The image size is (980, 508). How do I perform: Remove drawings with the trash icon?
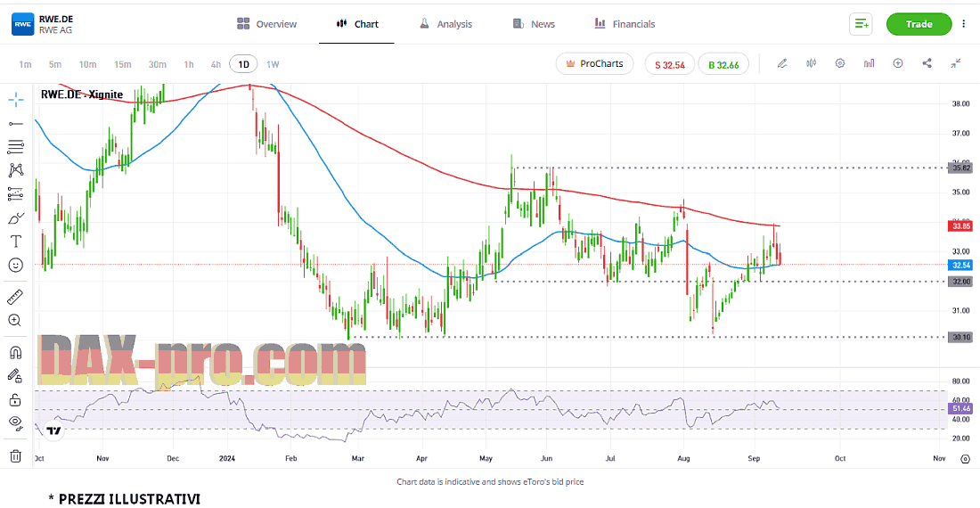(16, 456)
